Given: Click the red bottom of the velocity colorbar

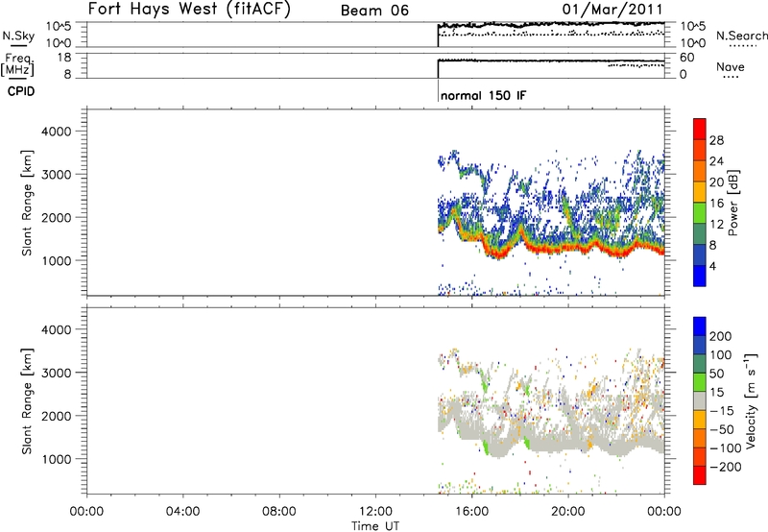Looking at the screenshot, I should click(x=700, y=475).
